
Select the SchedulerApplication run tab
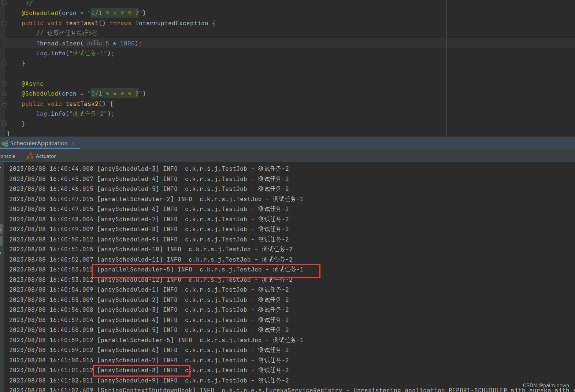coord(39,143)
